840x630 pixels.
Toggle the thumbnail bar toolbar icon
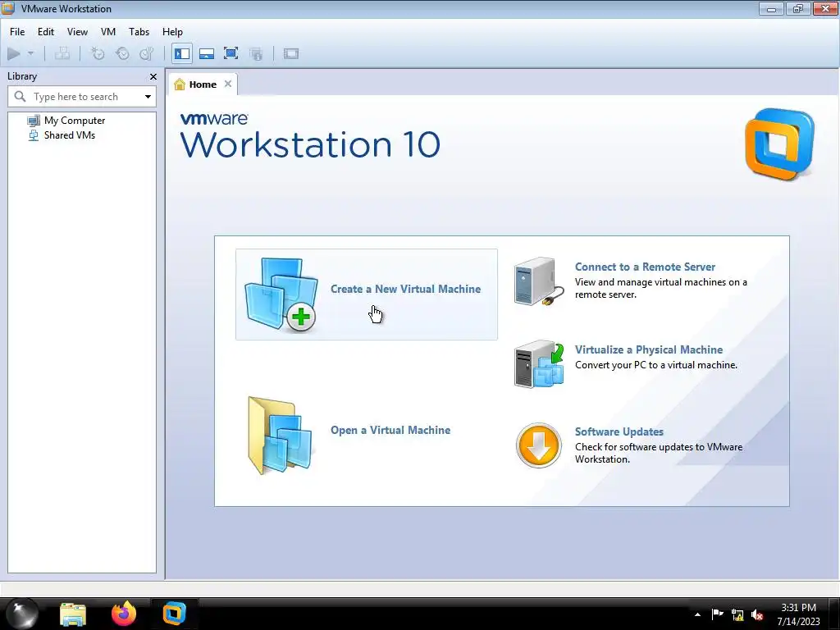tap(207, 53)
